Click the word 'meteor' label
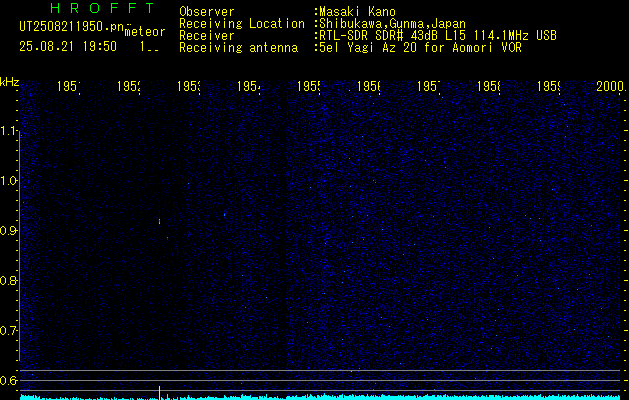Image resolution: width=629 pixels, height=400 pixels. click(145, 32)
